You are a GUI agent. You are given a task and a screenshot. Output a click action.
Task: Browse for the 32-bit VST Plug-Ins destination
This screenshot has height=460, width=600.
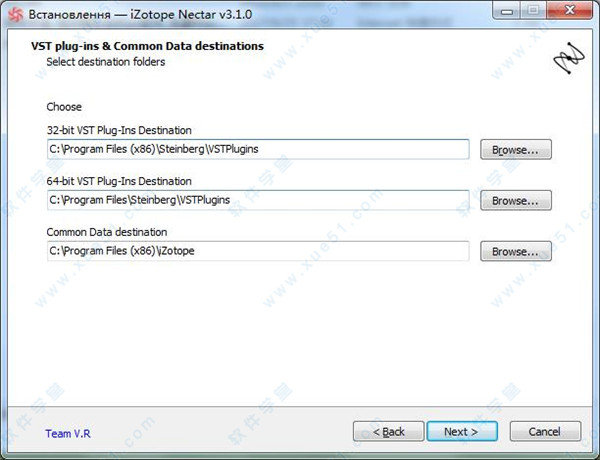coord(516,150)
